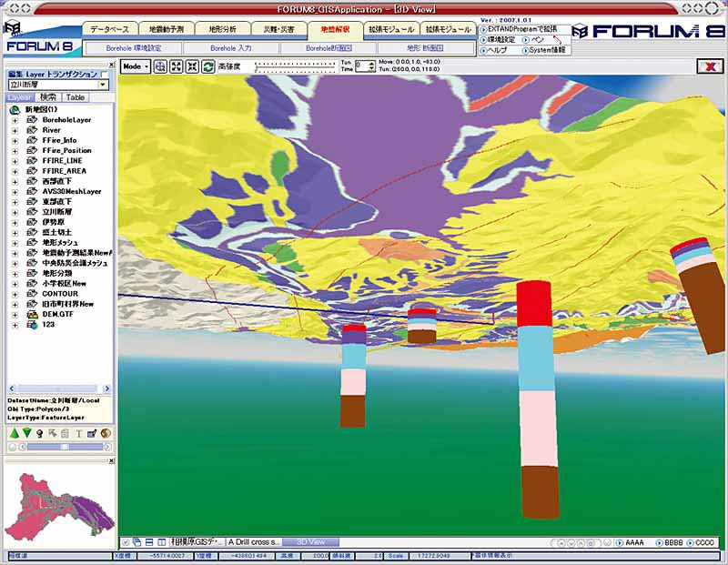Expand the DEM.GTF tree node

[x=15, y=314]
